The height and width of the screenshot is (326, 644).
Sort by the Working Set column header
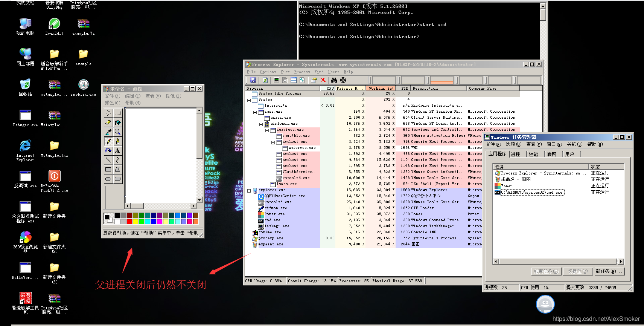point(381,88)
